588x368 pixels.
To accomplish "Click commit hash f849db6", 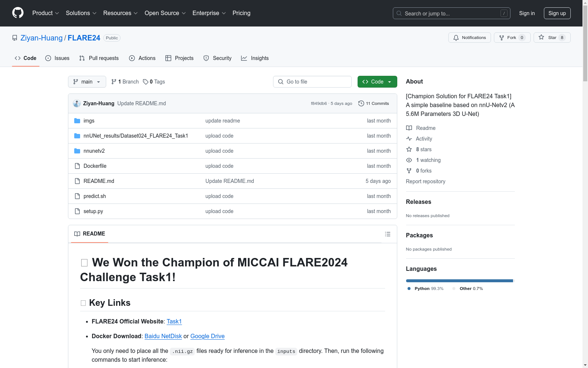I will tap(319, 103).
